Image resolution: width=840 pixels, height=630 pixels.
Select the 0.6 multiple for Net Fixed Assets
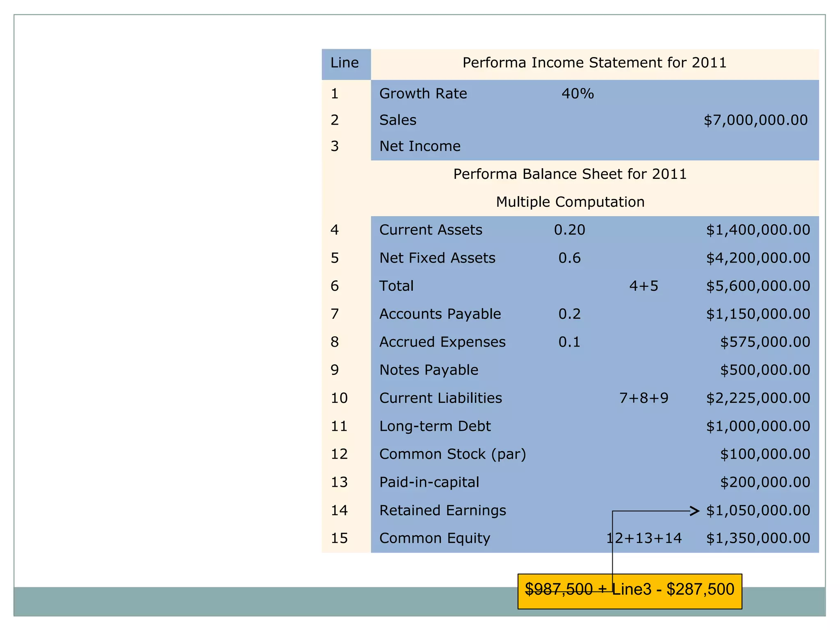point(569,258)
